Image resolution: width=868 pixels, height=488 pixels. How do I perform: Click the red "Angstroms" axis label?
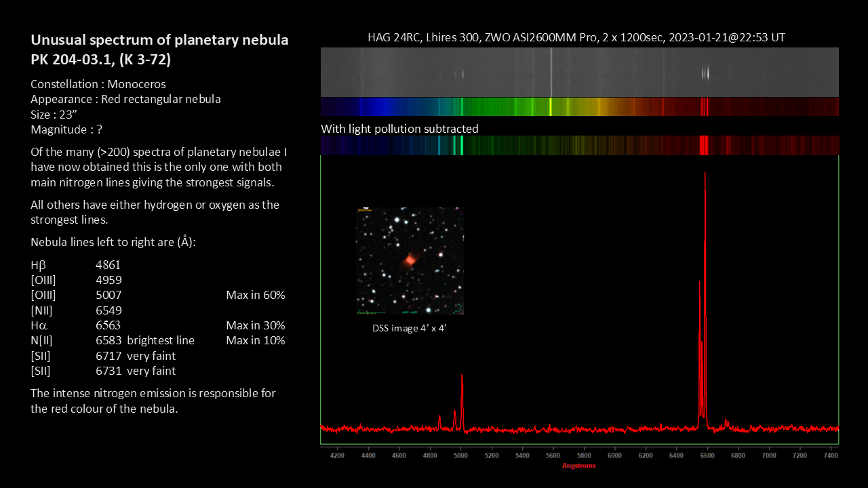pos(579,466)
